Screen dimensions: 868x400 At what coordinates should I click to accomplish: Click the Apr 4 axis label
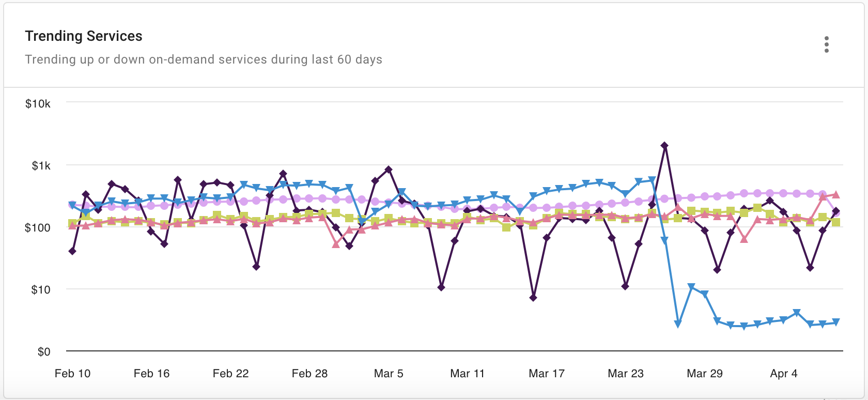point(784,374)
